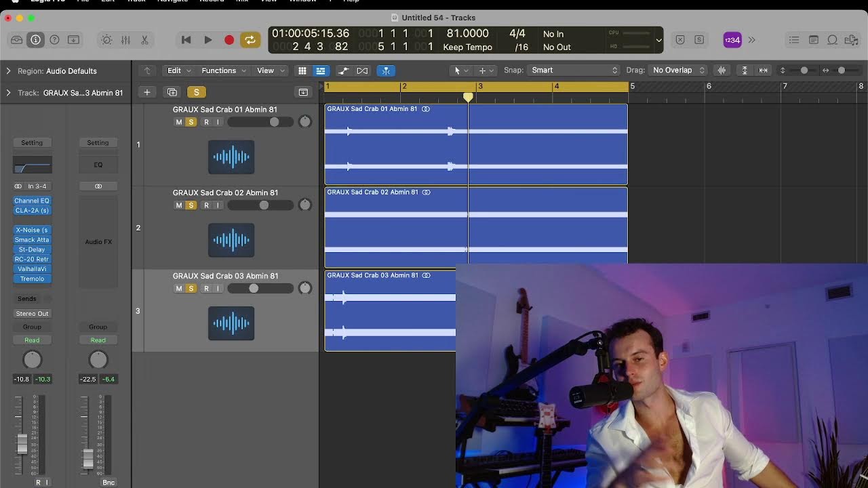The width and height of the screenshot is (868, 488).
Task: Mute GRAUX Sad Crab 01 track
Action: point(179,122)
